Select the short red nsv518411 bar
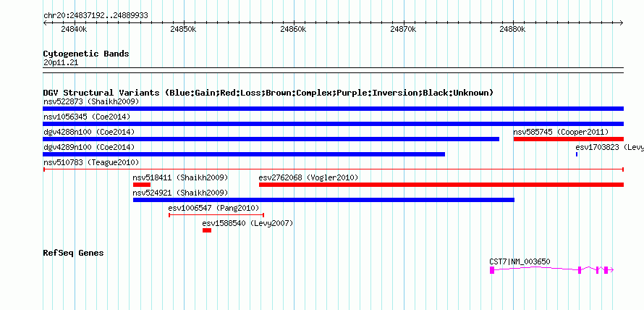The width and height of the screenshot is (644, 310). (142, 185)
